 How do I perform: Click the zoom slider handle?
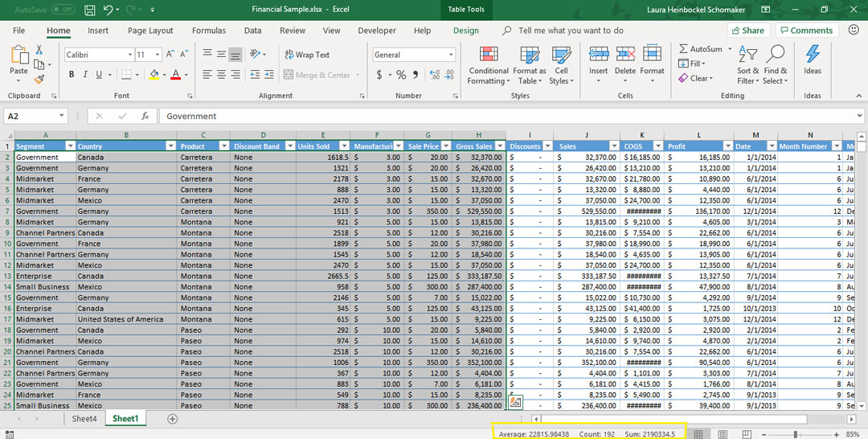click(796, 434)
